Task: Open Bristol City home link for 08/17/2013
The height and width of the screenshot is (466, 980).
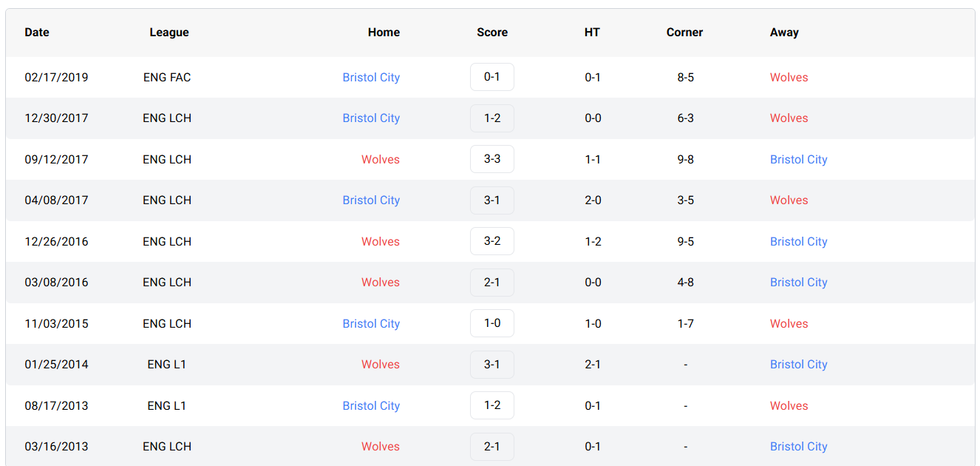Action: coord(371,405)
